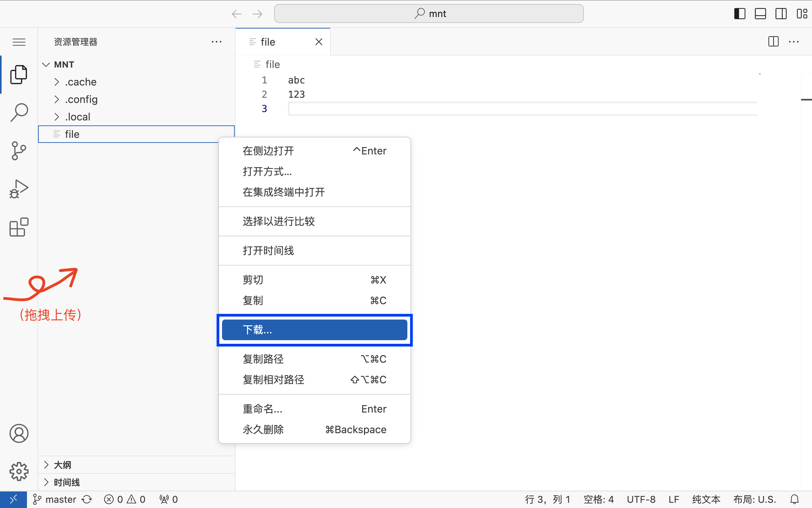Close the file editor tab
812x508 pixels.
pyautogui.click(x=319, y=42)
